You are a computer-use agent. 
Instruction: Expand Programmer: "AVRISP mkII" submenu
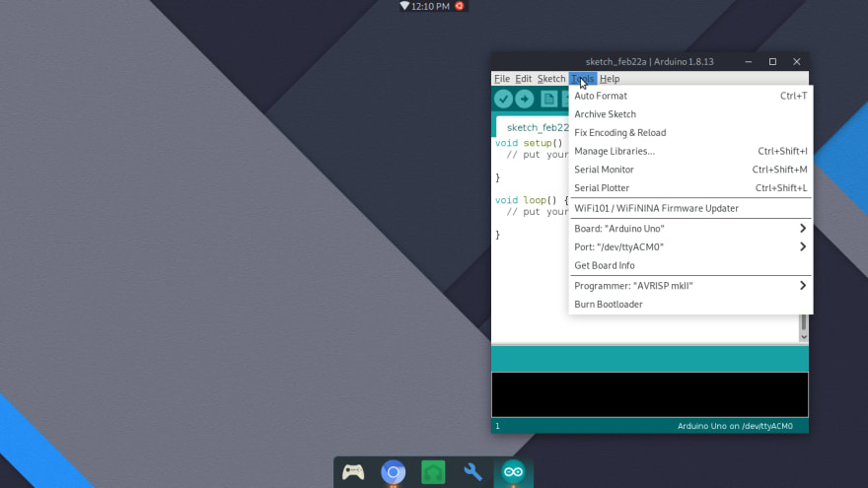click(690, 286)
